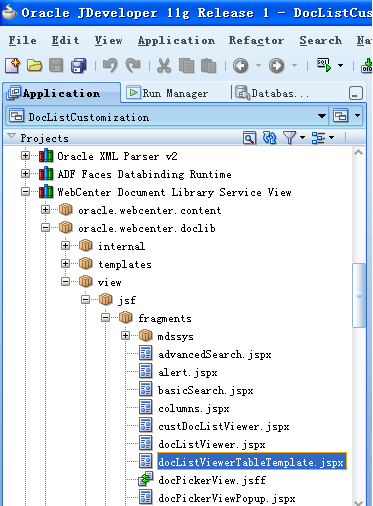Expand the ADF Faces Databinding Runtime node

coord(25,174)
